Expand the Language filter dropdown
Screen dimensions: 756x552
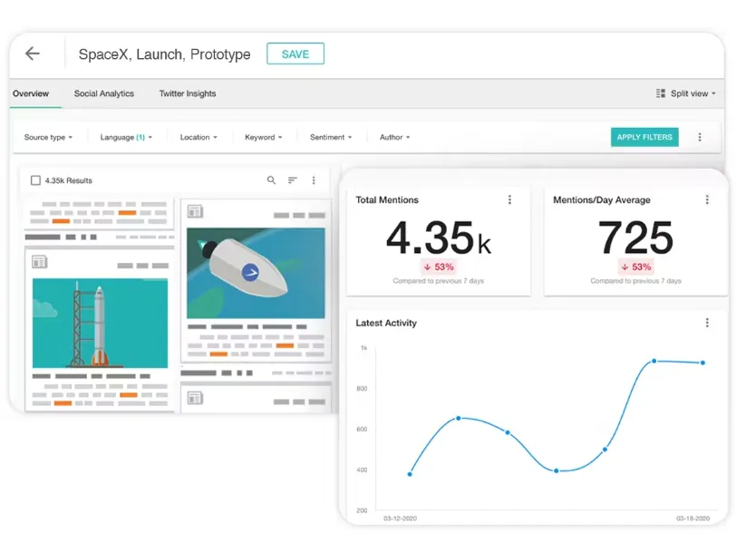[126, 138]
